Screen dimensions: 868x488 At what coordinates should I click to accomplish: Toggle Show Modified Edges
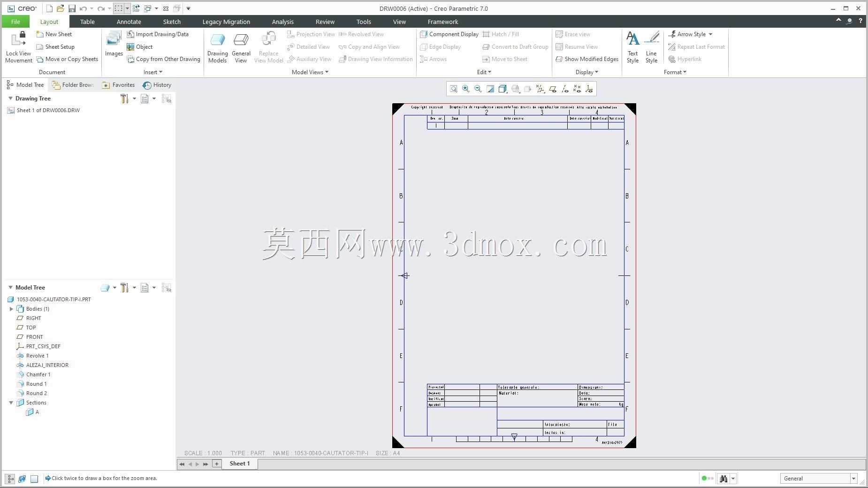[587, 59]
